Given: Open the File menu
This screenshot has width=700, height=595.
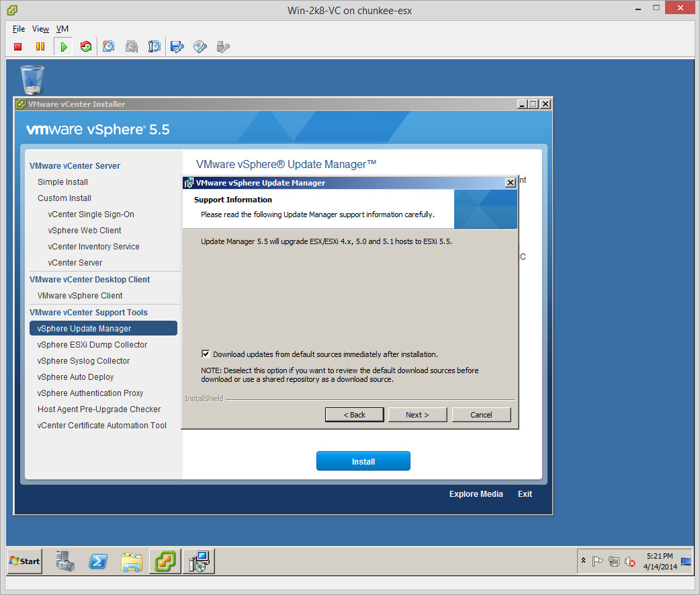Looking at the screenshot, I should click(19, 29).
